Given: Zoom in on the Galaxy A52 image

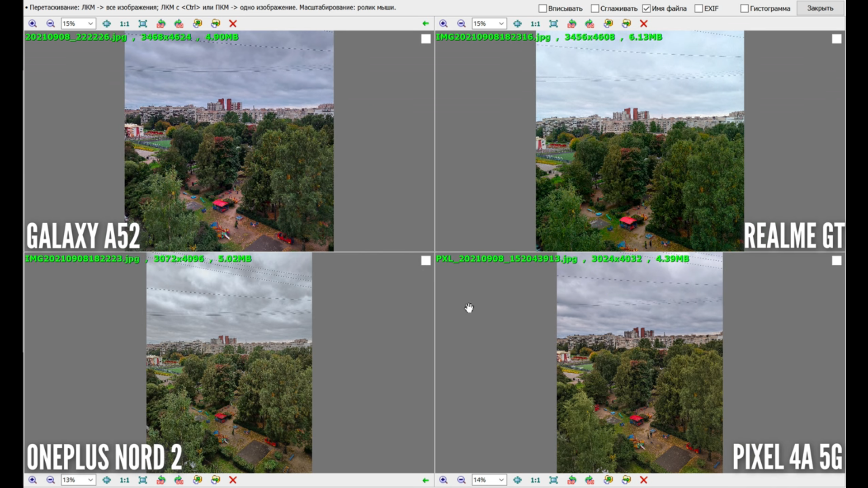Looking at the screenshot, I should click(33, 23).
